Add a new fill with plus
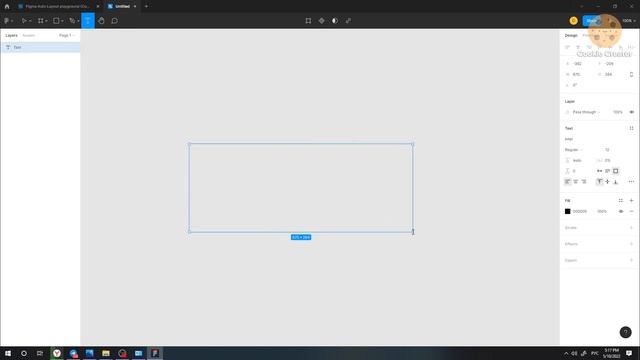 coord(631,200)
